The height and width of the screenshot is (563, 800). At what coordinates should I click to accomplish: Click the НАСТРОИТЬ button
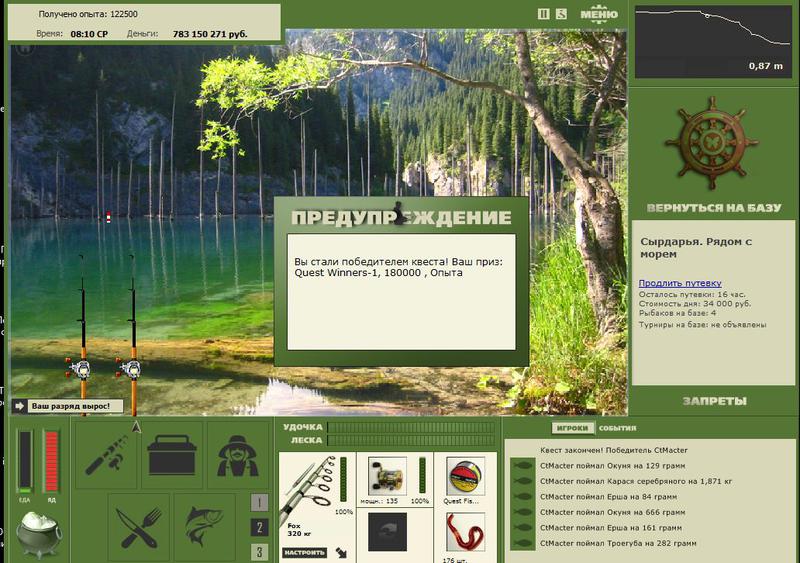coord(304,553)
